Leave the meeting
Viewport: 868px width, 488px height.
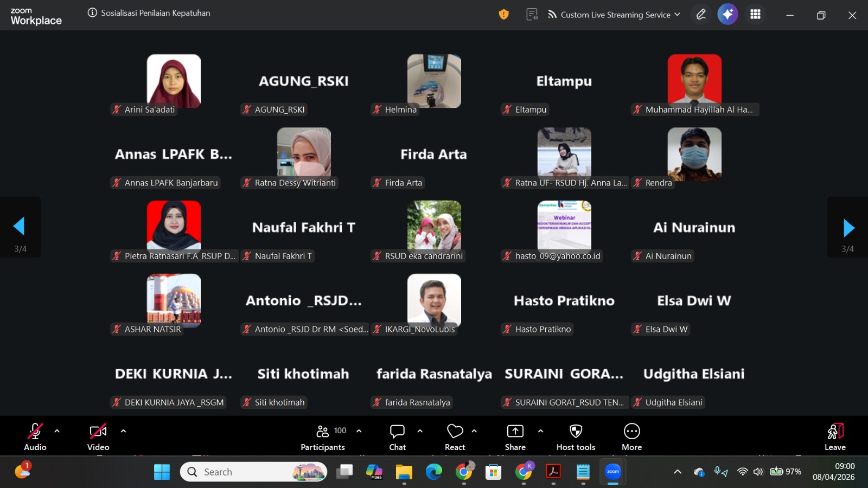tap(835, 437)
